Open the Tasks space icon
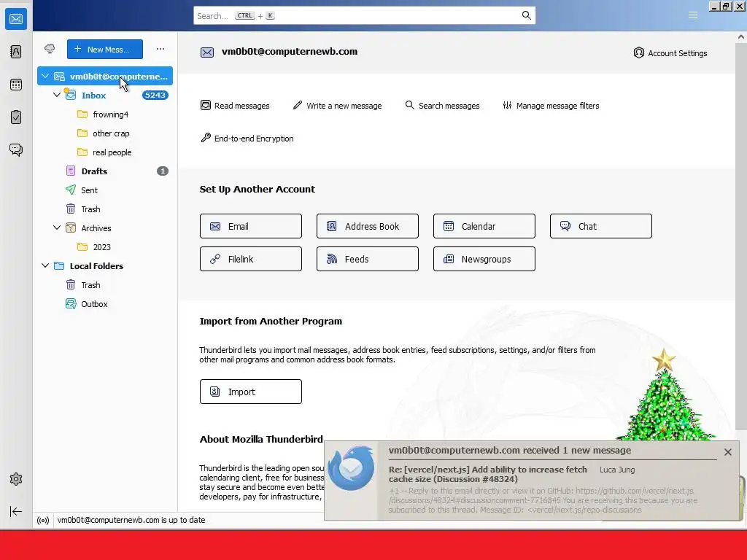The image size is (747, 560). [x=16, y=117]
